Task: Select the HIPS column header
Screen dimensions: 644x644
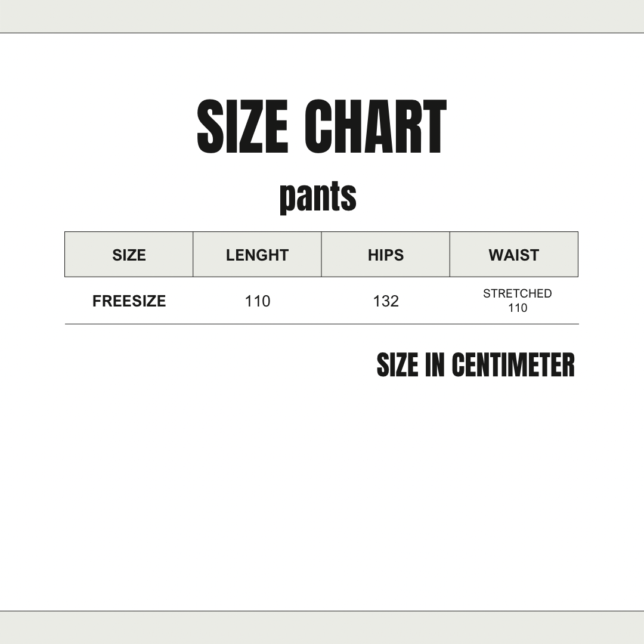Action: pyautogui.click(x=386, y=255)
